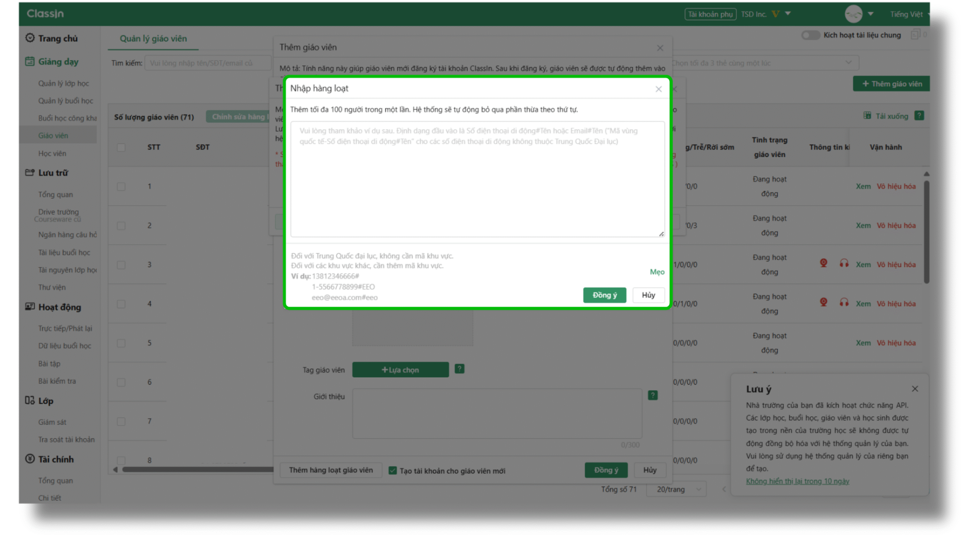
Task: Uncheck Tạo tài khoản cho giáo viên mới
Action: coord(392,470)
